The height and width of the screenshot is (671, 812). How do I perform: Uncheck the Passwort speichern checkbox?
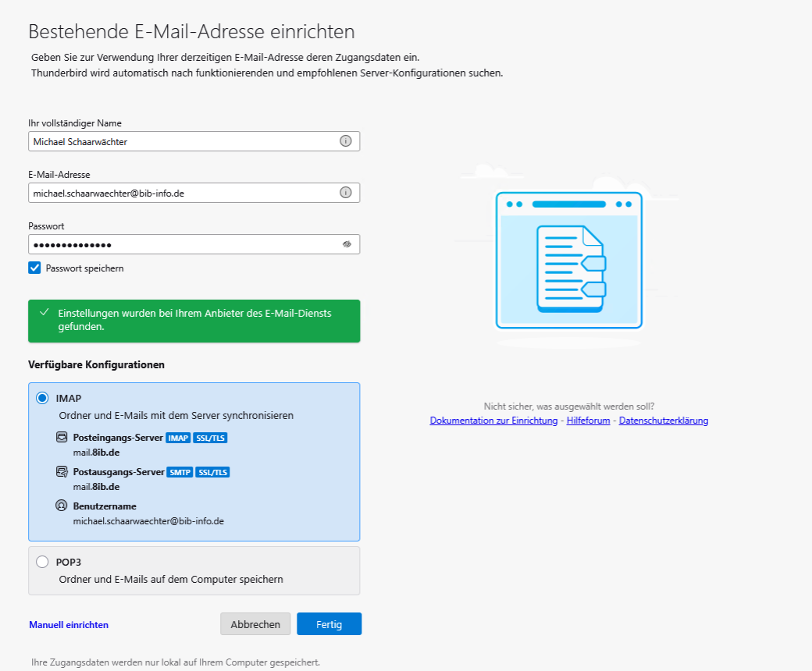click(x=34, y=268)
